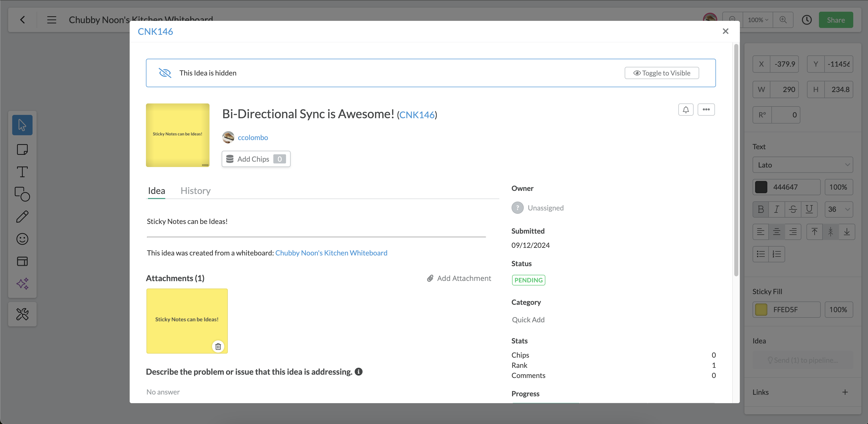Click the Quick Add category
868x424 pixels.
click(528, 320)
